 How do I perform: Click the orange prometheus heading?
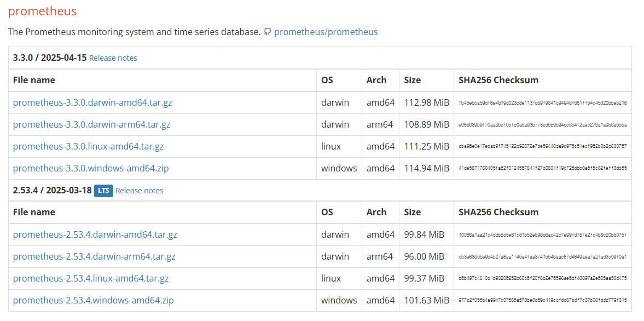click(42, 11)
